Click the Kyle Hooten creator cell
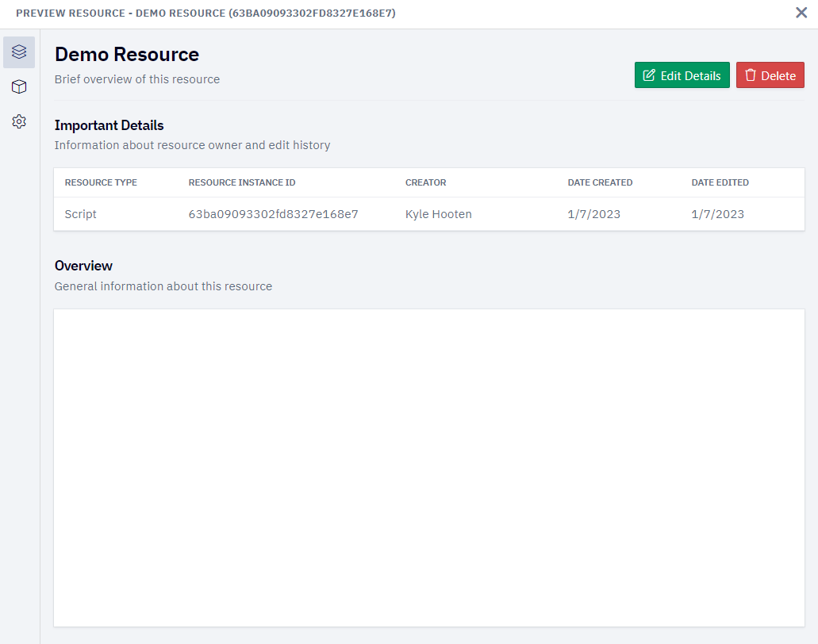 (x=438, y=214)
